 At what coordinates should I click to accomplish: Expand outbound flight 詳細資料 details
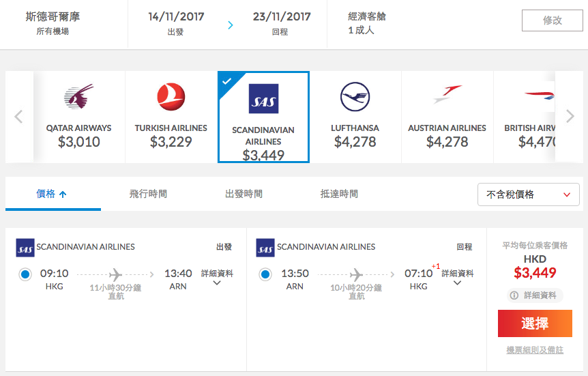point(217,278)
